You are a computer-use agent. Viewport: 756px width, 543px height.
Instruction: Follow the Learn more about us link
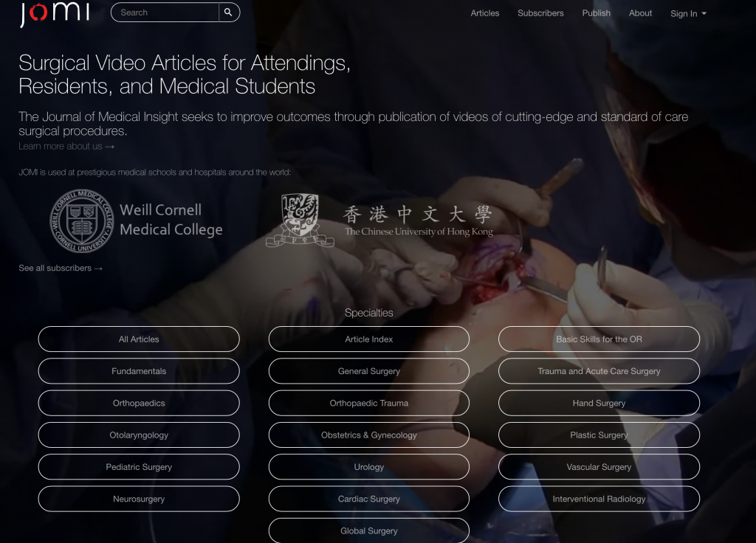click(66, 147)
